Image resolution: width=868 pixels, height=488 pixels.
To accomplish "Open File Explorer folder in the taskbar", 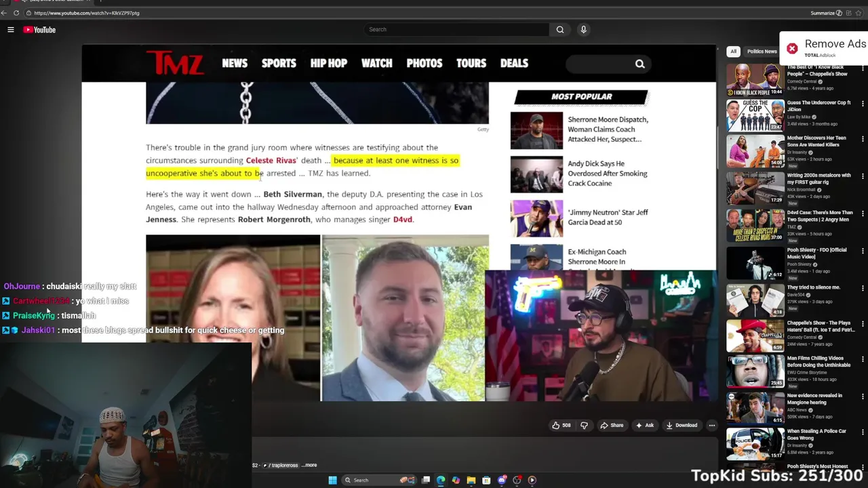I will pyautogui.click(x=471, y=481).
